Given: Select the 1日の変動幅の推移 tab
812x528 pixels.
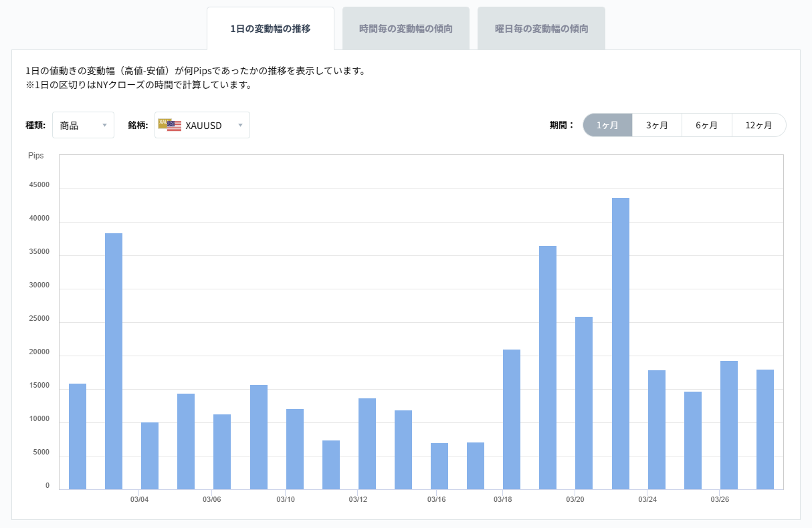Looking at the screenshot, I should pyautogui.click(x=270, y=27).
